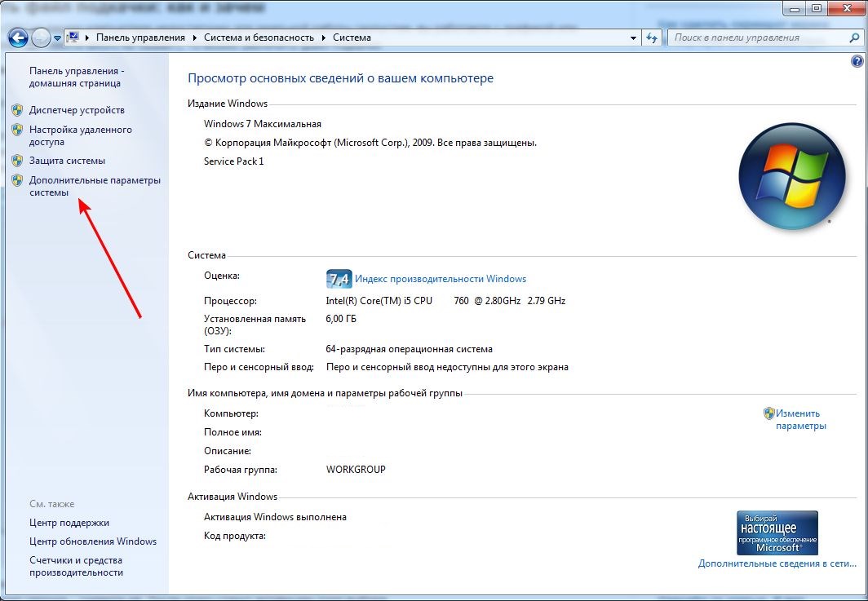The height and width of the screenshot is (601, 868).
Task: Open Панель управления - домашняя страница
Action: (77, 77)
